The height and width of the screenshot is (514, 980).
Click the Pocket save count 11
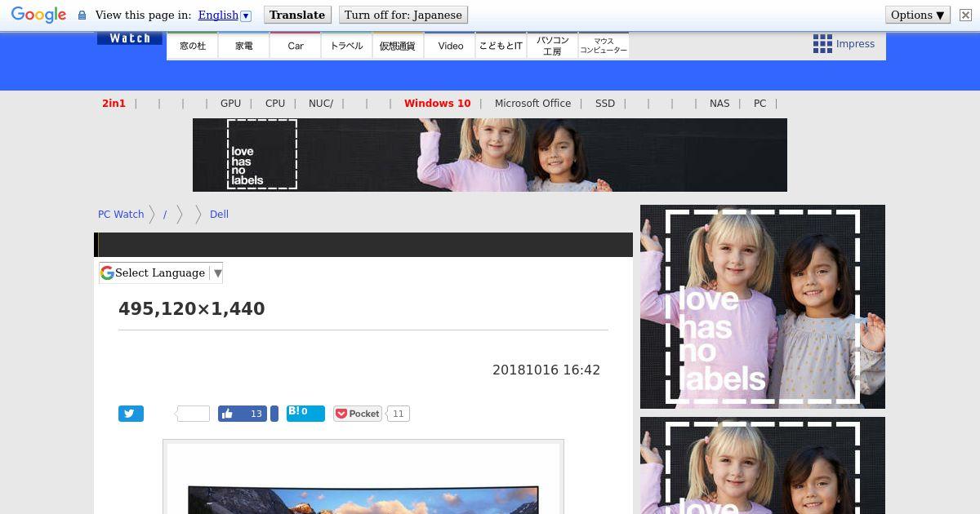[398, 414]
